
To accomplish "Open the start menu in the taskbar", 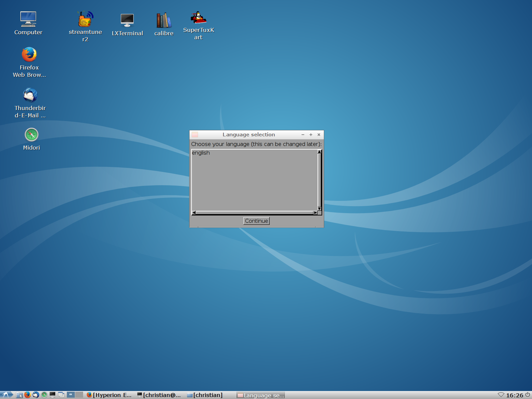I will point(7,395).
